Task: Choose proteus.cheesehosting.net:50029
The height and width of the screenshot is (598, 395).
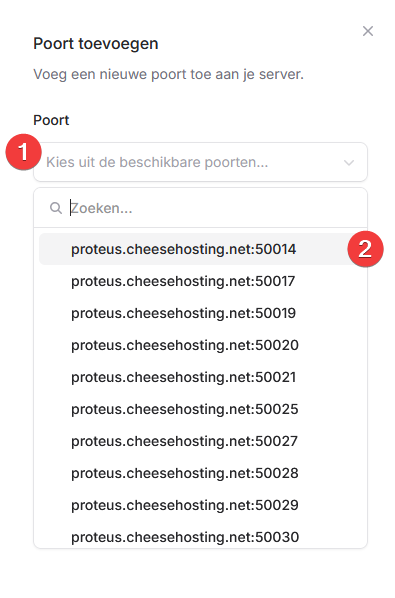Action: [x=201, y=506]
